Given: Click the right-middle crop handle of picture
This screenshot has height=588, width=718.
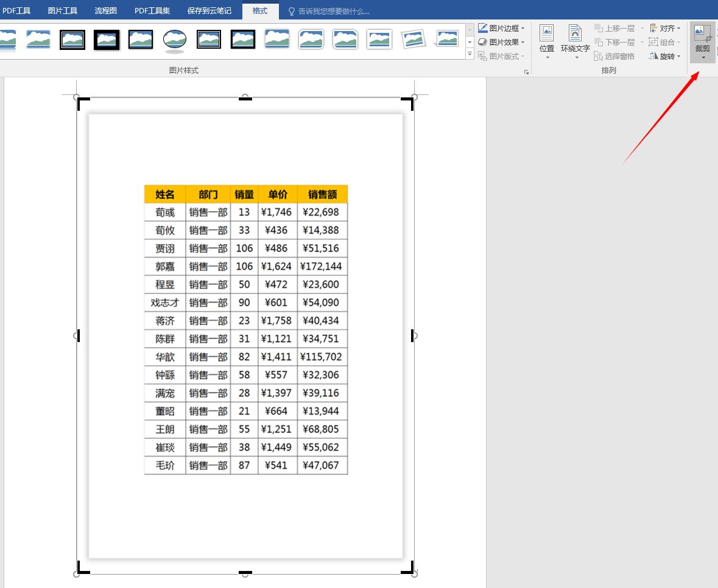Looking at the screenshot, I should point(412,335).
